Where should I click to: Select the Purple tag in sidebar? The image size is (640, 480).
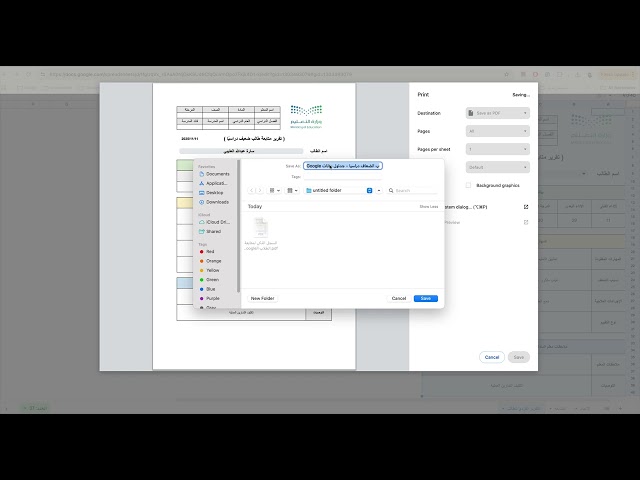[x=209, y=298]
